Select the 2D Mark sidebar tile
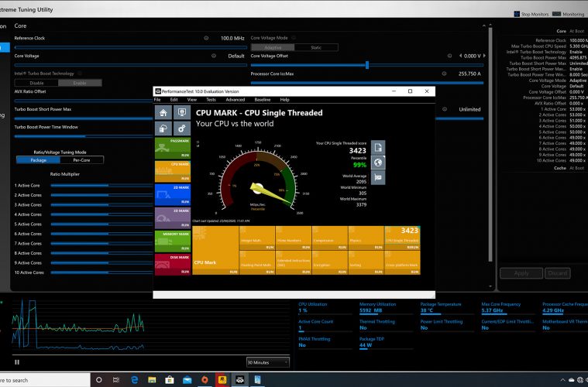The width and height of the screenshot is (588, 387). point(173,195)
